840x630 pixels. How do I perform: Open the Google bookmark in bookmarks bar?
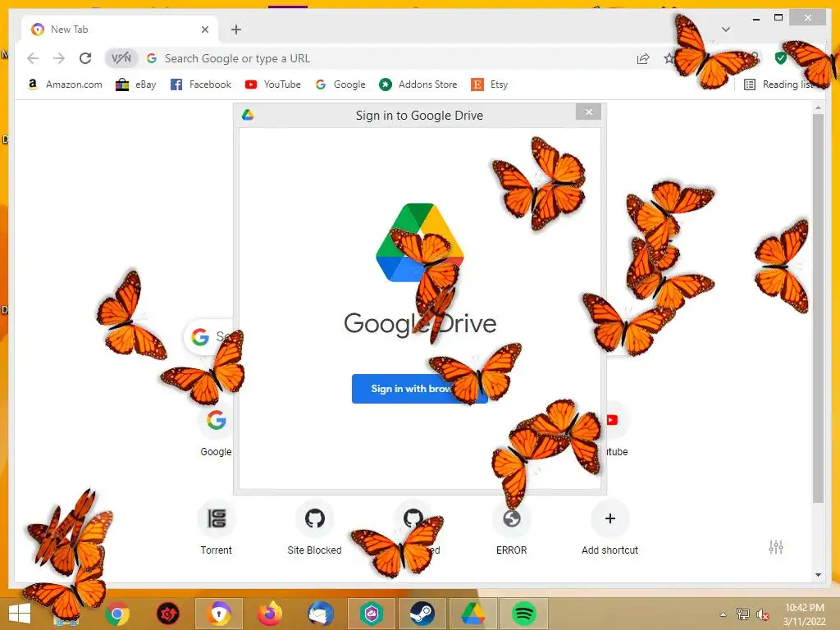[340, 84]
